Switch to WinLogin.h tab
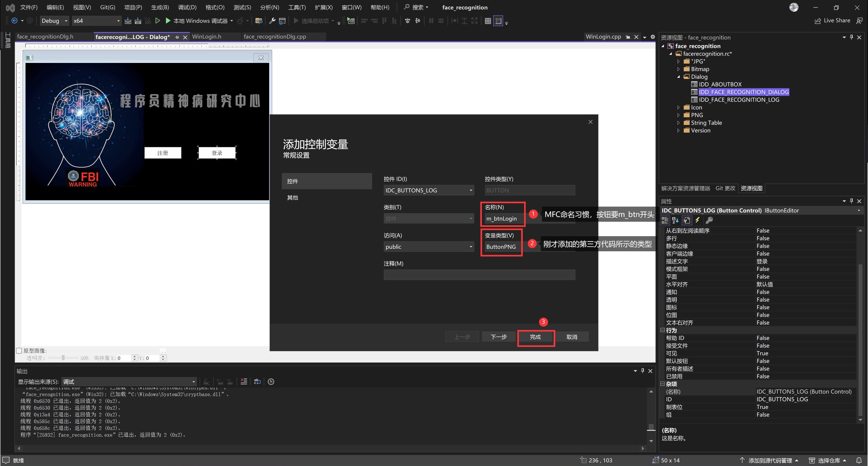 tap(207, 37)
